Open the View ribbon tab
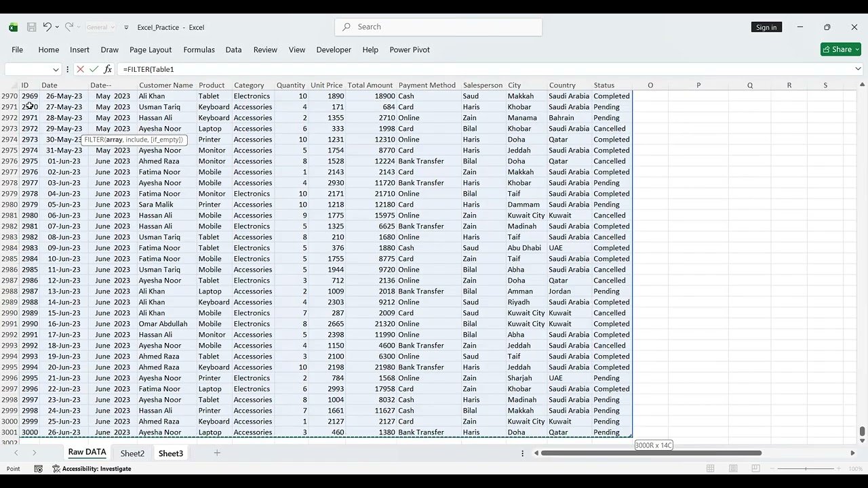868x488 pixels. 297,49
